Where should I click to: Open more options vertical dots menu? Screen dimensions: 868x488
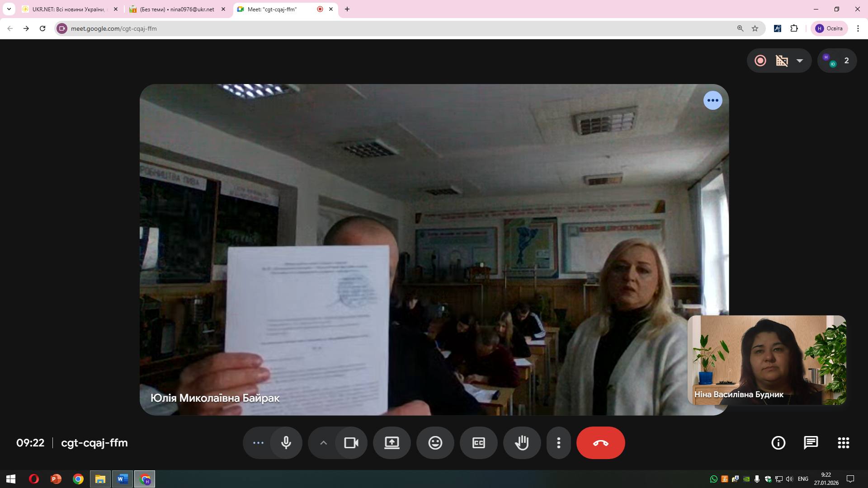[558, 443]
